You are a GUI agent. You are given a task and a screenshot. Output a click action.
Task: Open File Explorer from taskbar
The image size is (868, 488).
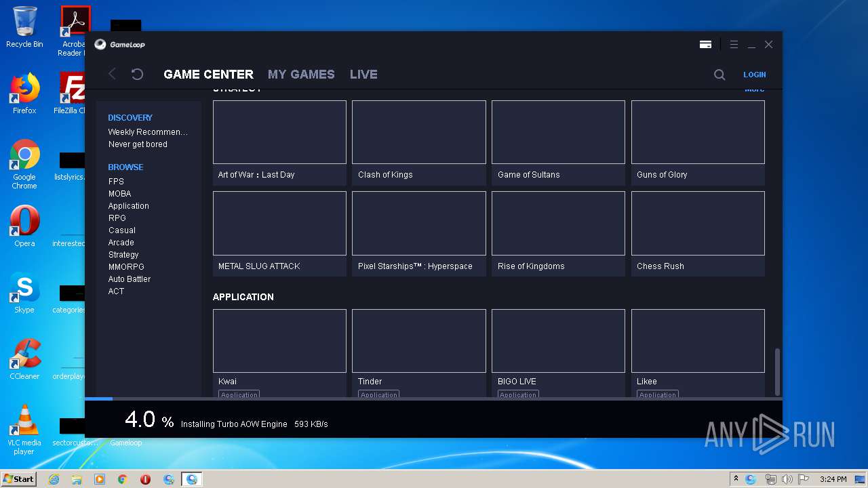[x=77, y=479]
